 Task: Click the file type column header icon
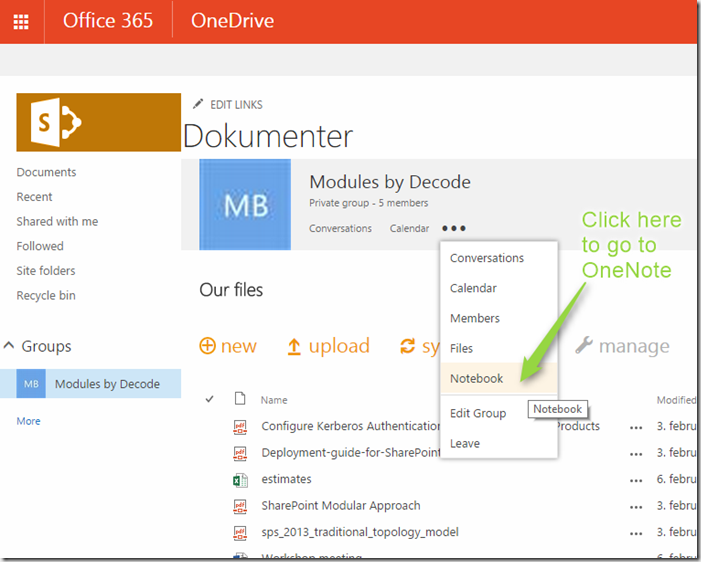pyautogui.click(x=240, y=398)
